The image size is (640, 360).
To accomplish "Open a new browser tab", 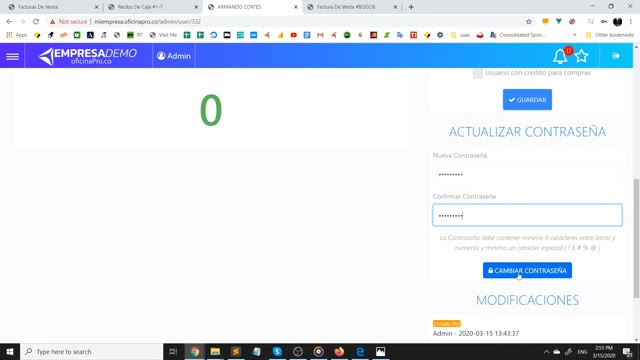I will coord(411,7).
